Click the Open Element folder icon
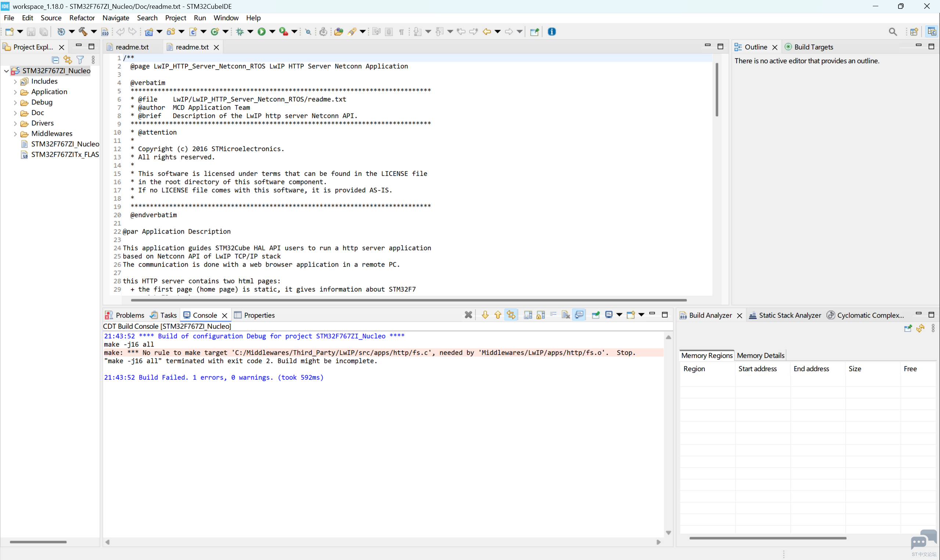Image resolution: width=940 pixels, height=560 pixels. click(x=338, y=32)
